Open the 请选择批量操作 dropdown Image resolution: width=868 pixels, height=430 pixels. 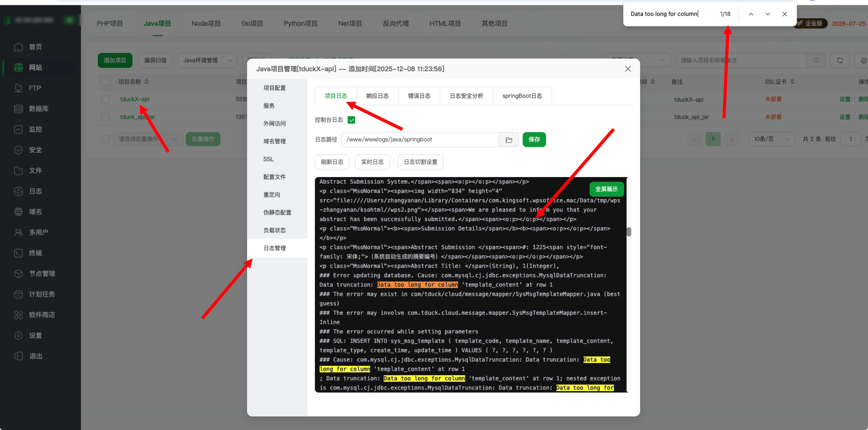pos(148,139)
